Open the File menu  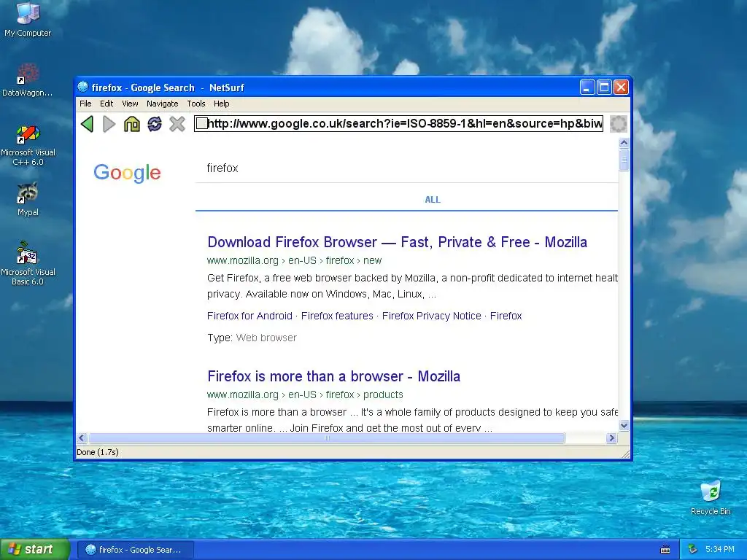pos(85,104)
